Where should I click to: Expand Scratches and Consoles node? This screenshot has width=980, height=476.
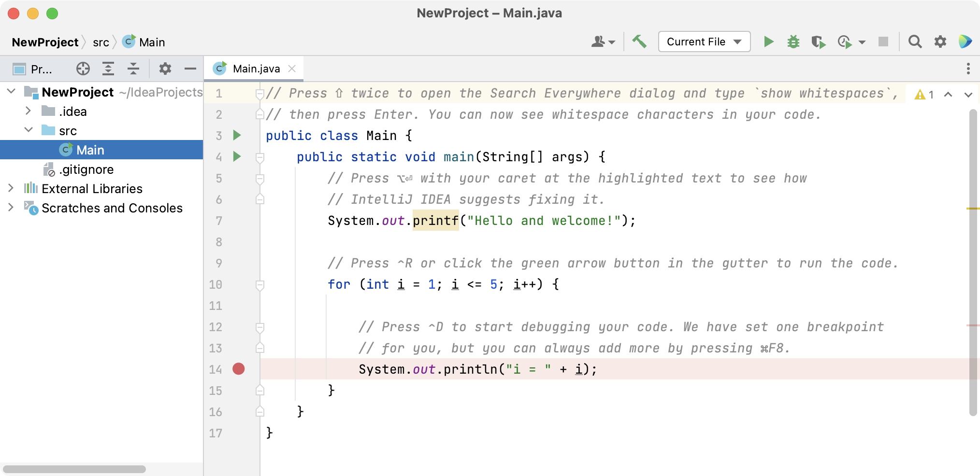[x=11, y=208]
